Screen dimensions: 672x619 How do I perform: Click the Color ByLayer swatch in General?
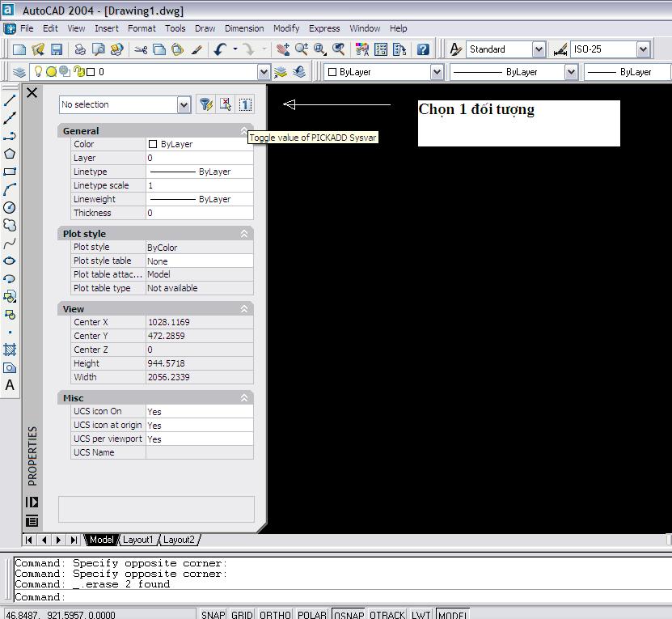coord(153,144)
